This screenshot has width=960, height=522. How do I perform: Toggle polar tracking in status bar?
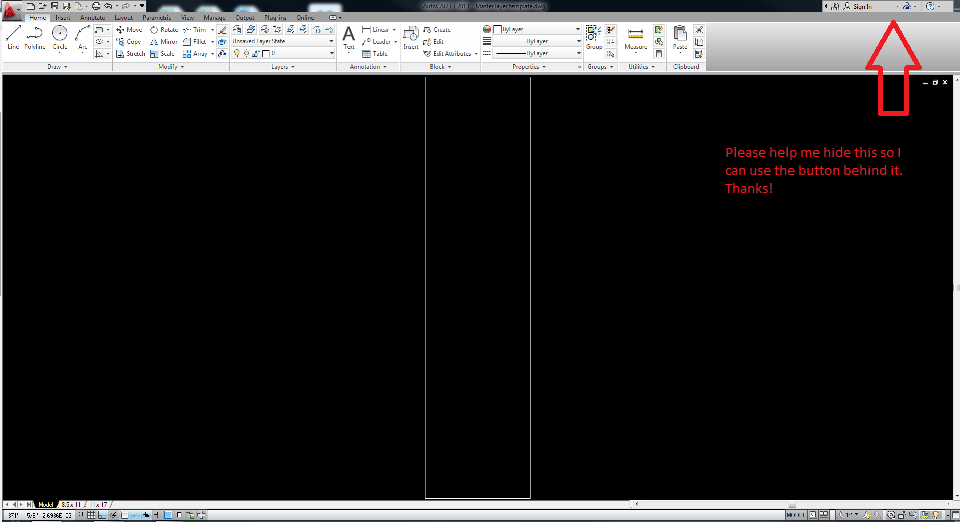point(113,515)
